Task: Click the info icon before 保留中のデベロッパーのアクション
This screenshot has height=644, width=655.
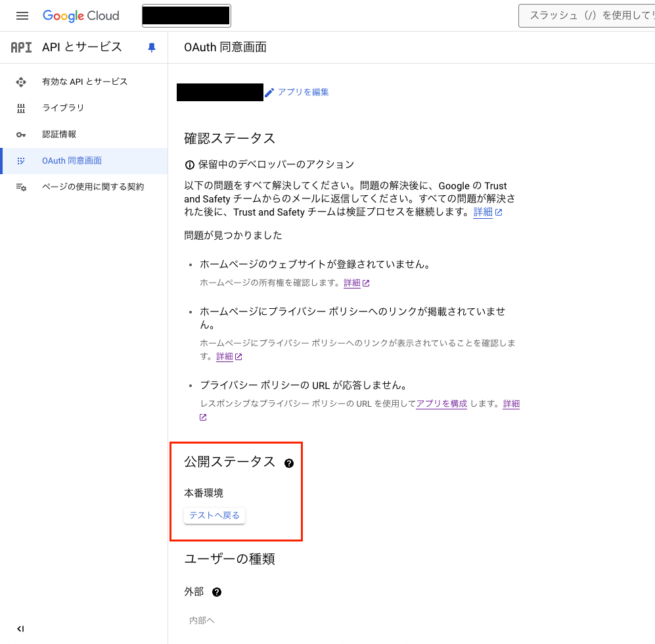Action: [190, 165]
